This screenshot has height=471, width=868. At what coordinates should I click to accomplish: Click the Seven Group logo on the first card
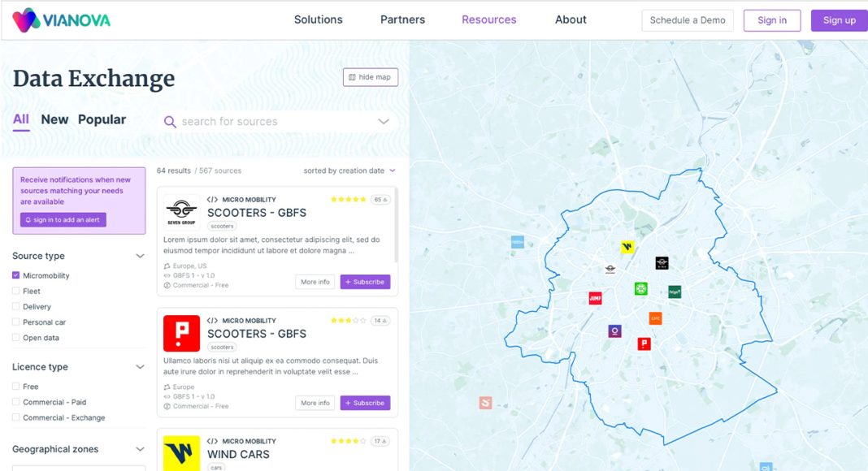(x=181, y=213)
